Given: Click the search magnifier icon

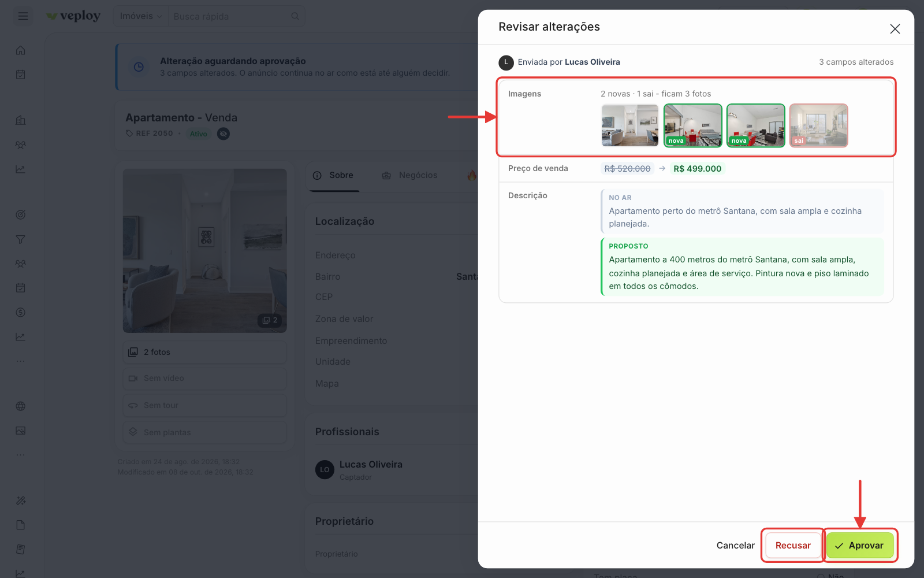Looking at the screenshot, I should (295, 16).
